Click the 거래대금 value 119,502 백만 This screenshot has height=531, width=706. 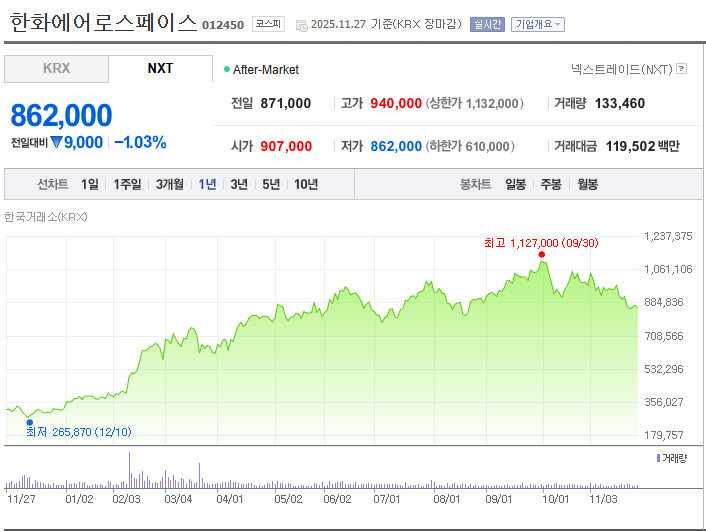pyautogui.click(x=643, y=146)
